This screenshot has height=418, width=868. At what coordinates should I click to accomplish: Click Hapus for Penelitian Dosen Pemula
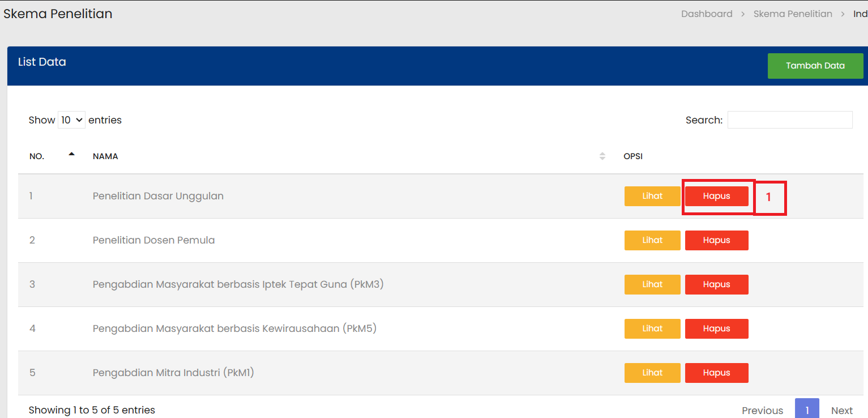pyautogui.click(x=716, y=240)
